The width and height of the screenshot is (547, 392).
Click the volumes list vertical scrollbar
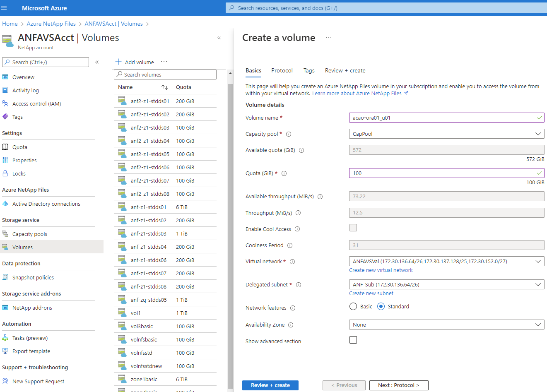click(x=230, y=232)
